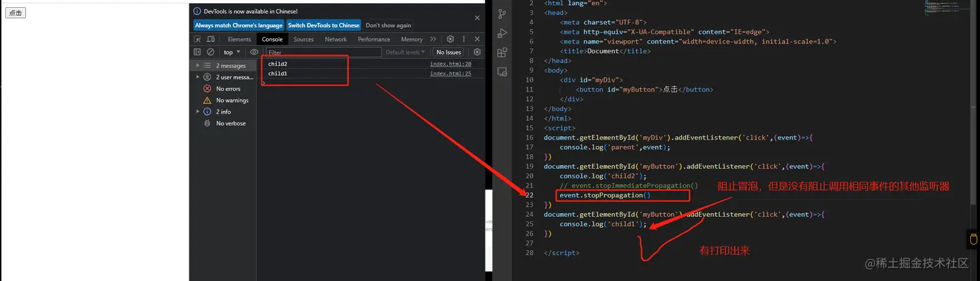Expand the 2 info group arrow
Viewport: 980px width, 281px height.
198,112
